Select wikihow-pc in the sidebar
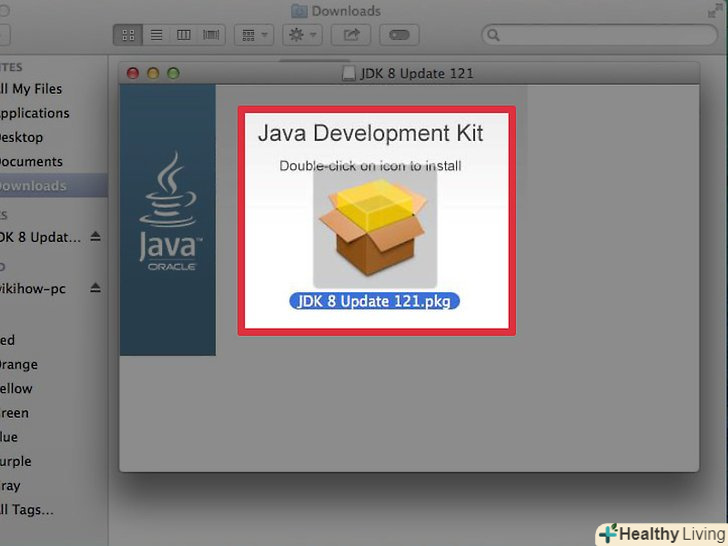Viewport: 728px width, 546px height. click(32, 289)
